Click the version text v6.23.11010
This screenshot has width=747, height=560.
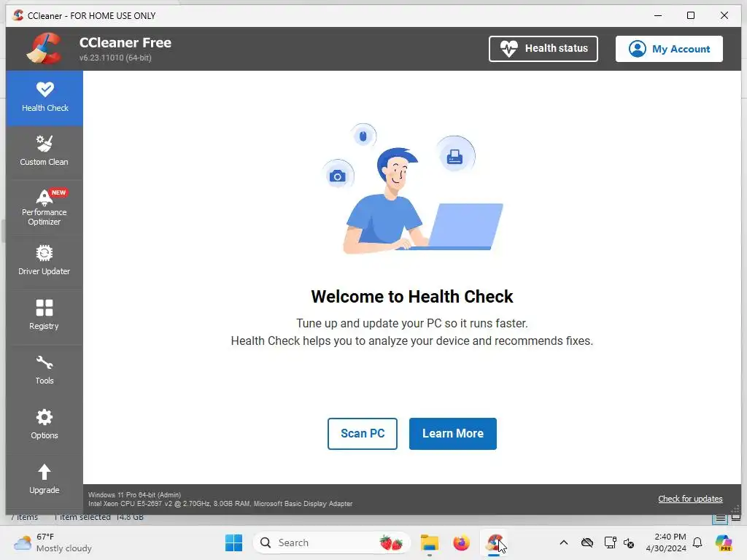(x=115, y=58)
